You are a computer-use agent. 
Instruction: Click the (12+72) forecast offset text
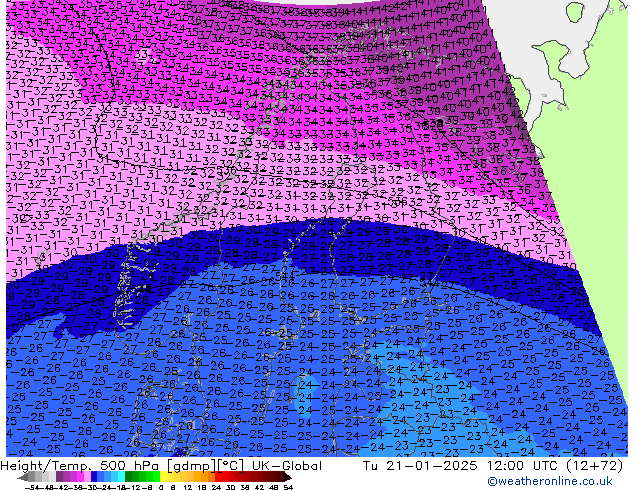tap(594, 466)
